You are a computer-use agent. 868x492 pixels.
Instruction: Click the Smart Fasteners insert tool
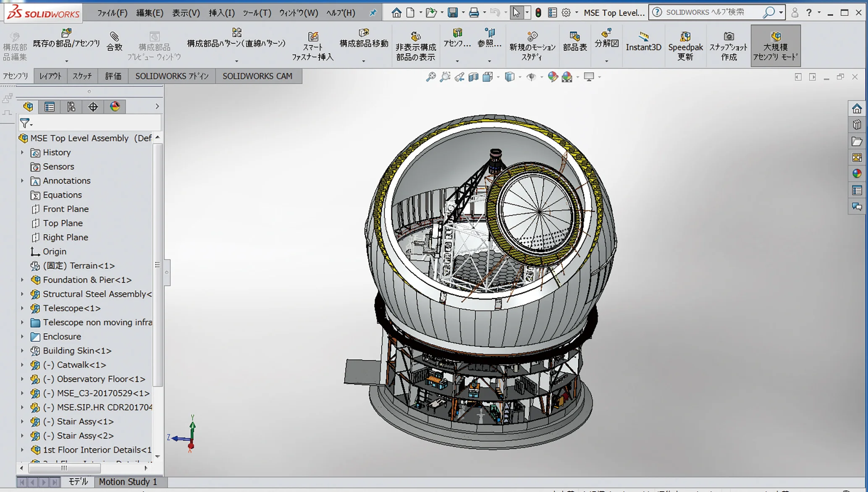[312, 46]
